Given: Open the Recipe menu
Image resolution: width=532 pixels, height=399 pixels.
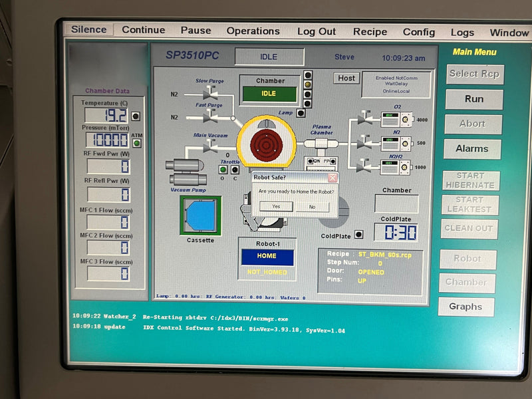Looking at the screenshot, I should pos(370,32).
